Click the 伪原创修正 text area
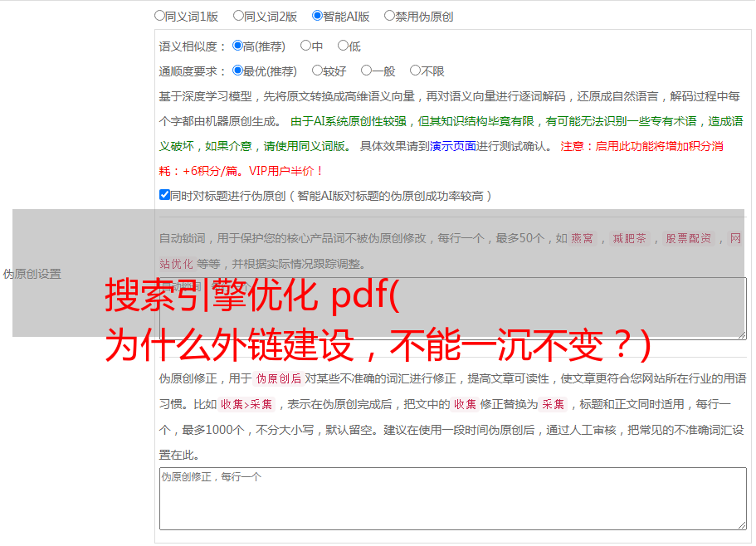Screen dimensions: 756x546 click(x=453, y=499)
